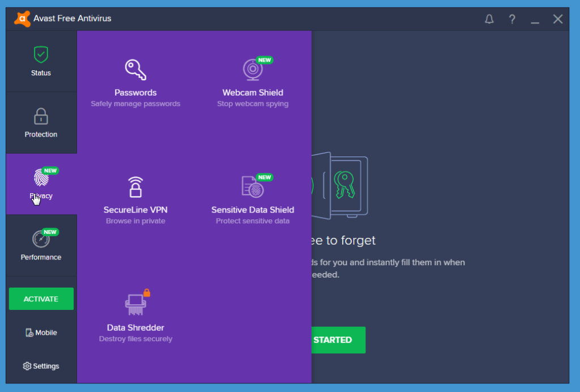This screenshot has width=580, height=392.
Task: Click the NEW badge on Sensitive Data Shield
Action: pyautogui.click(x=265, y=177)
